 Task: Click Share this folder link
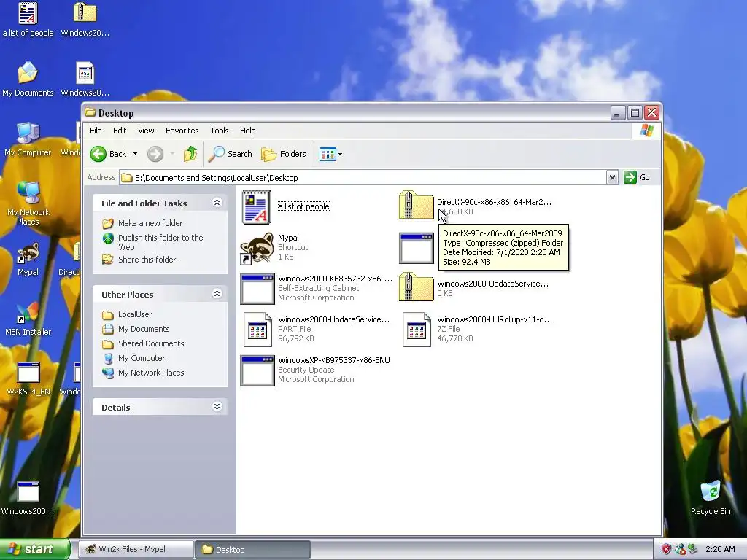pos(147,260)
